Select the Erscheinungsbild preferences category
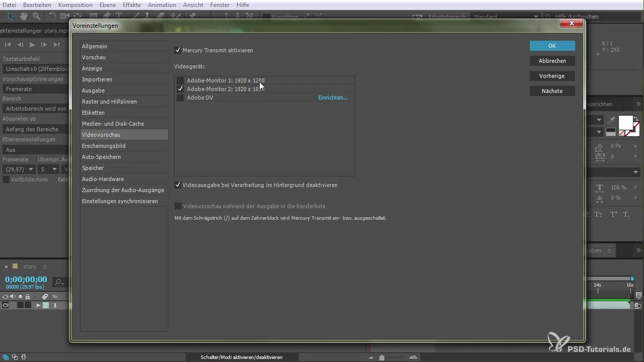This screenshot has height=362, width=644. pyautogui.click(x=124, y=146)
